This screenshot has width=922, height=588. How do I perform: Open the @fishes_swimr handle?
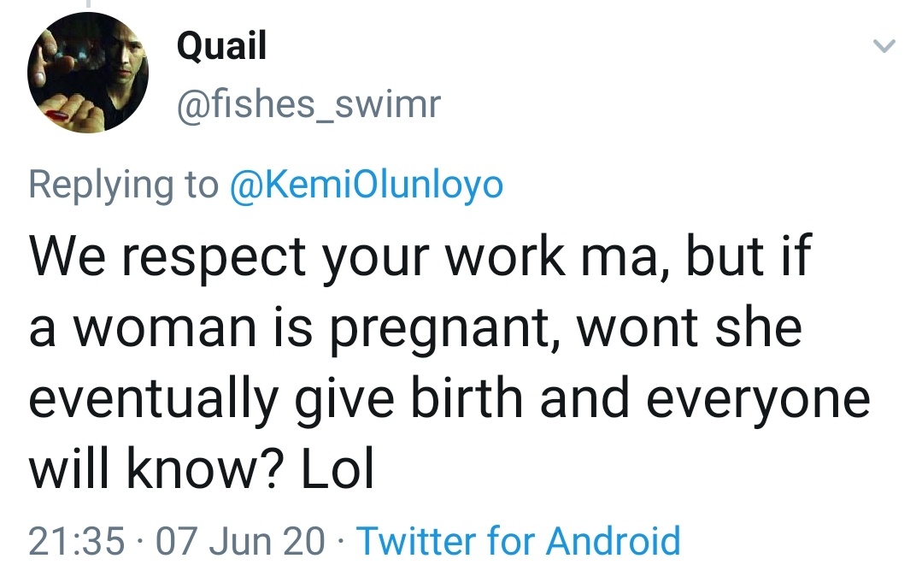pyautogui.click(x=308, y=104)
